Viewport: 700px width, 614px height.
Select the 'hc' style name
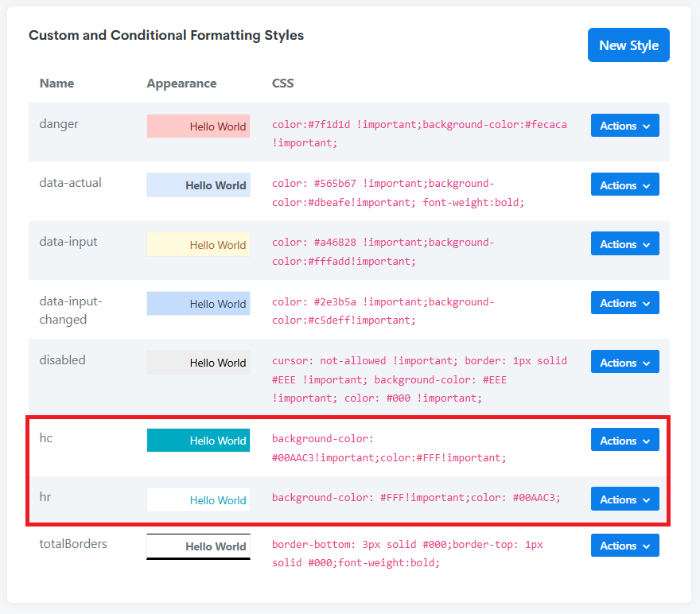coord(46,437)
